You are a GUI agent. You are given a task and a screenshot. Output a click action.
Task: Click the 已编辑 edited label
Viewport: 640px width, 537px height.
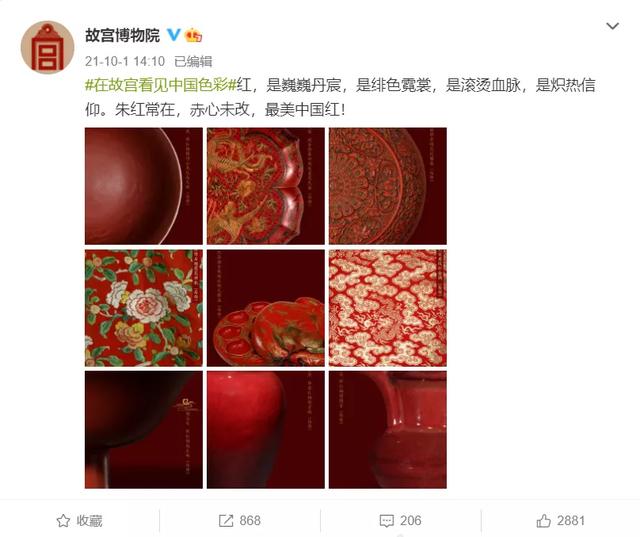(x=193, y=62)
